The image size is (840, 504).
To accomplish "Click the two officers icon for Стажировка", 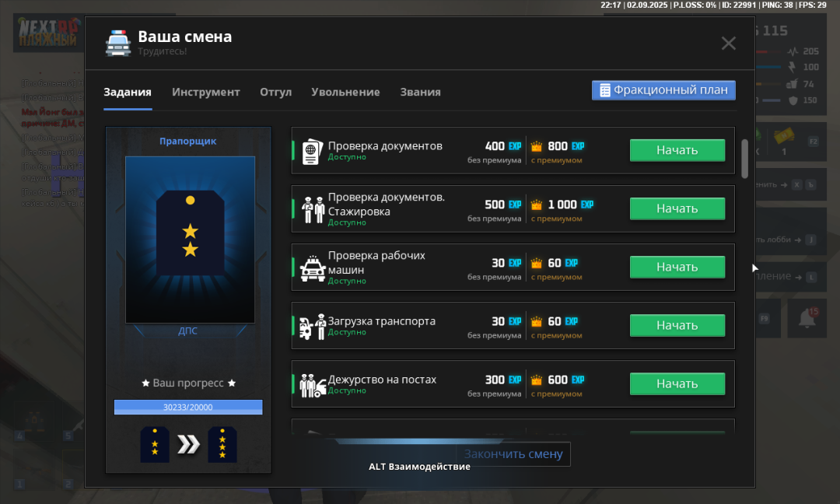I will tap(313, 209).
